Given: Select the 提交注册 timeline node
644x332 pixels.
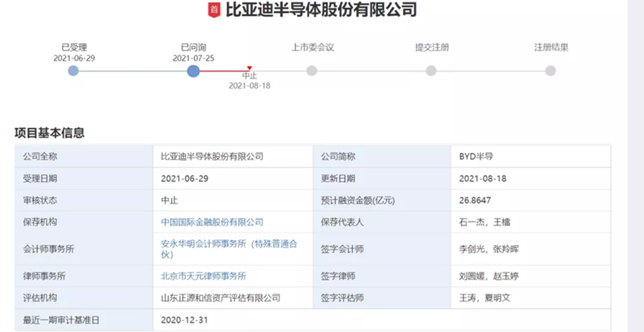Looking at the screenshot, I should tap(431, 70).
